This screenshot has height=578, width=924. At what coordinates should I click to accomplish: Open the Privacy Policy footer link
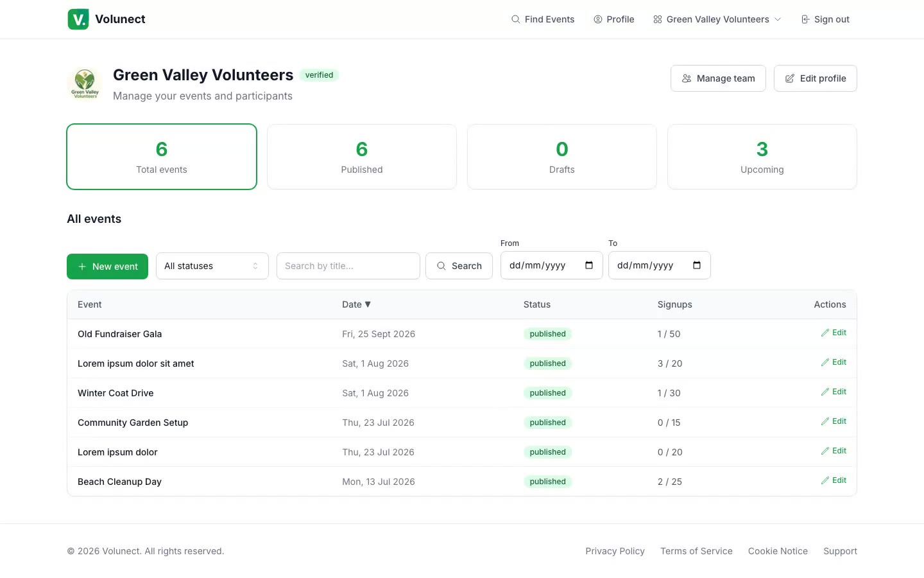pyautogui.click(x=615, y=551)
